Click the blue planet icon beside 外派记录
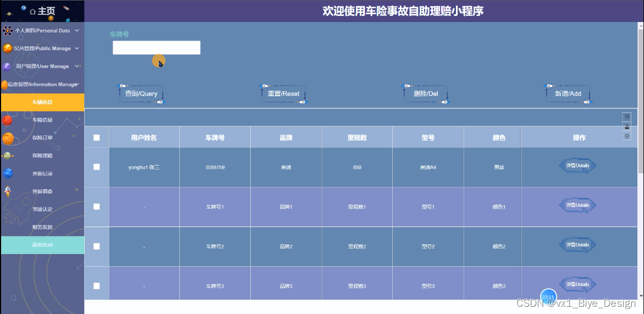Image resolution: width=644 pixels, height=314 pixels. [x=8, y=174]
